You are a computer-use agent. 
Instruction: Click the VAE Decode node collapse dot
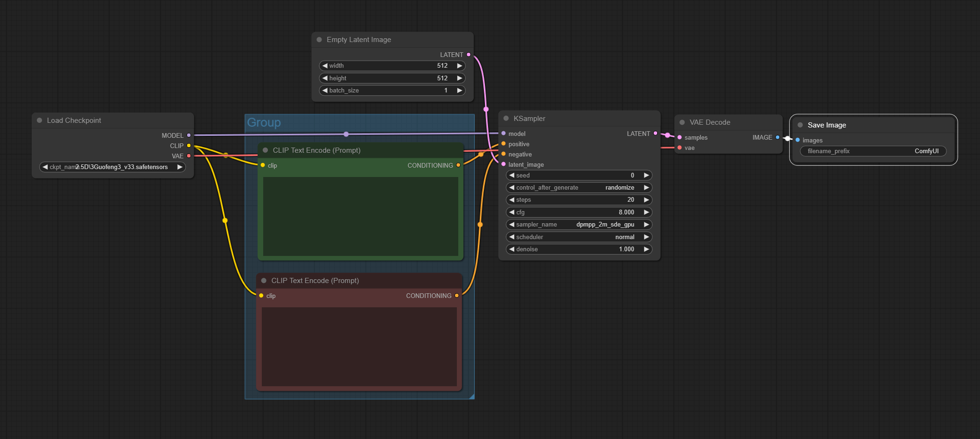click(682, 122)
